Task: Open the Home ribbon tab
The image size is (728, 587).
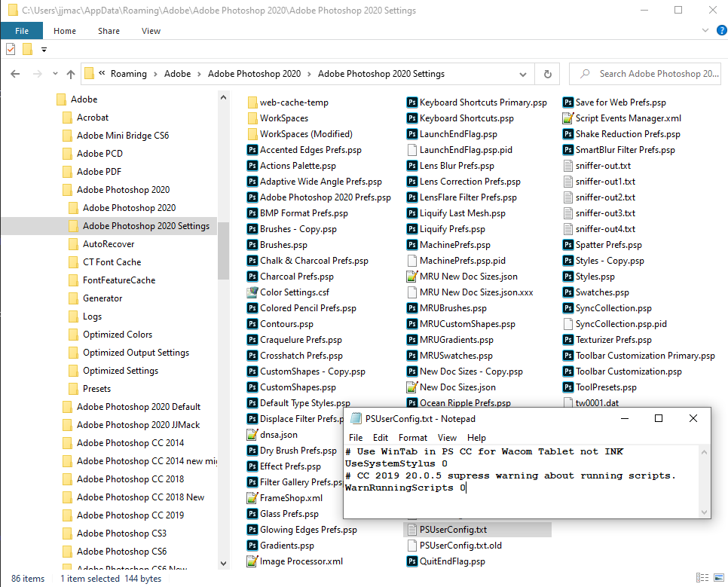Action: [65, 31]
